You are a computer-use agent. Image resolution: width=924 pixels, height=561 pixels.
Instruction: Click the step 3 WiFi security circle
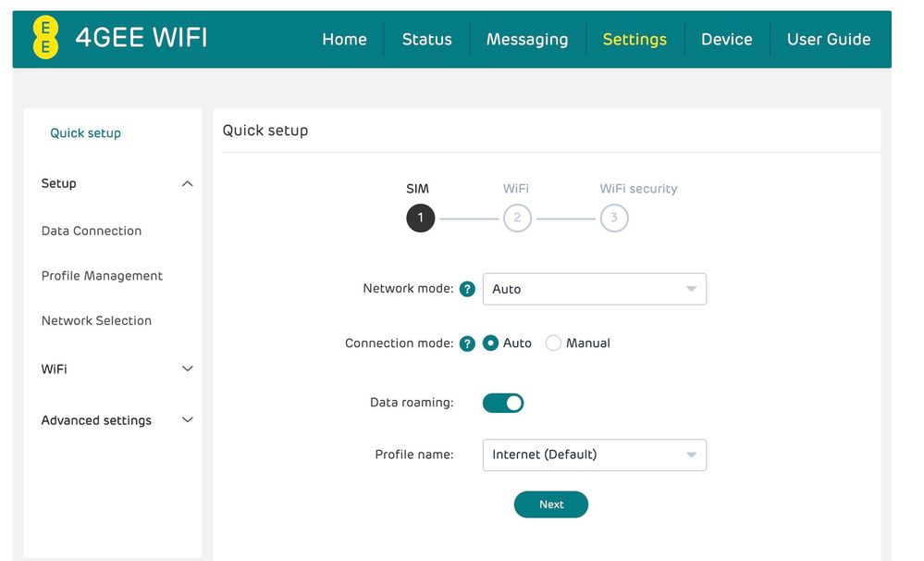[614, 218]
